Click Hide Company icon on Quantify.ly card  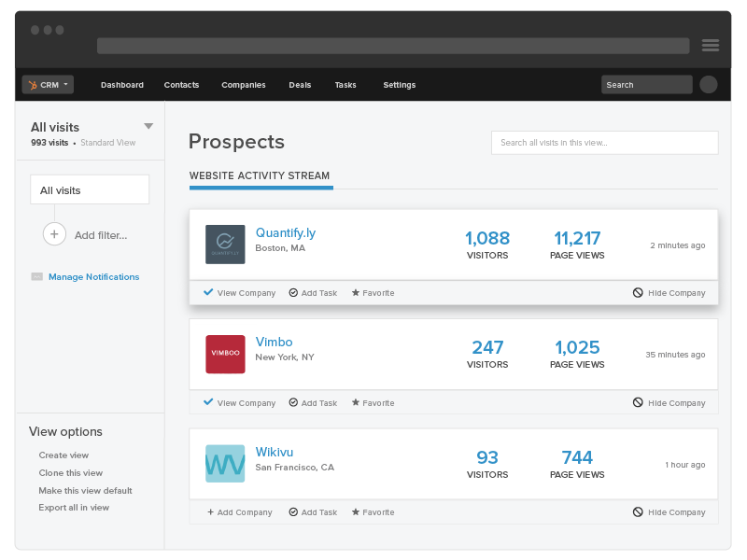pyautogui.click(x=638, y=292)
